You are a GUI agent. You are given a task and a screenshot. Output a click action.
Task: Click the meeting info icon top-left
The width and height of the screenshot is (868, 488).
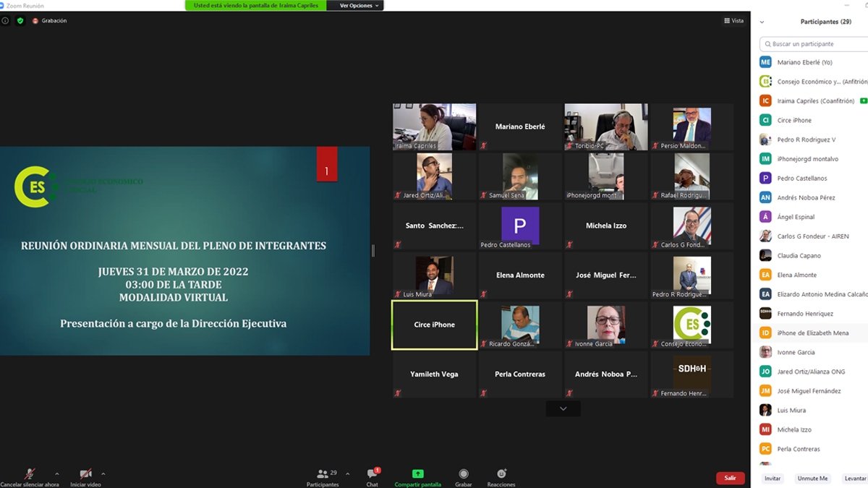click(5, 21)
